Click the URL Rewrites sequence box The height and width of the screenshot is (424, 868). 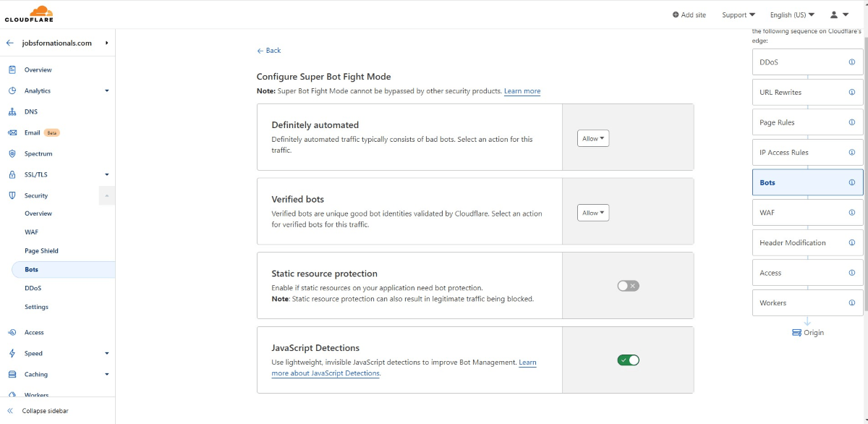(807, 92)
